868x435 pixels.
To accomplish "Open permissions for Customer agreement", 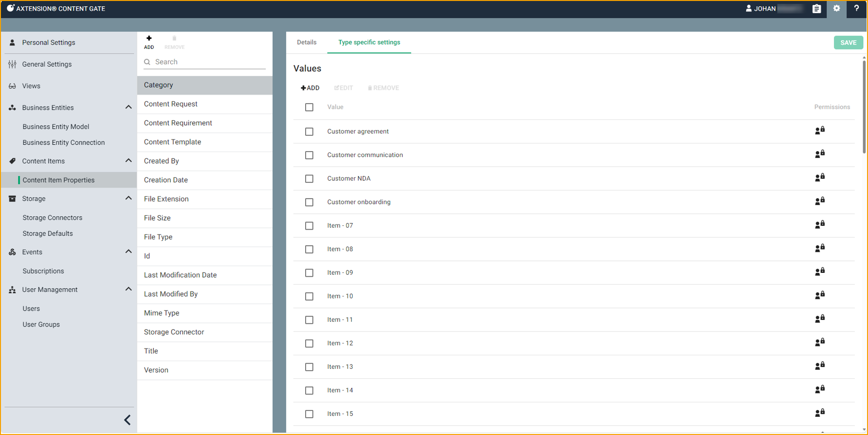I will pyautogui.click(x=820, y=130).
